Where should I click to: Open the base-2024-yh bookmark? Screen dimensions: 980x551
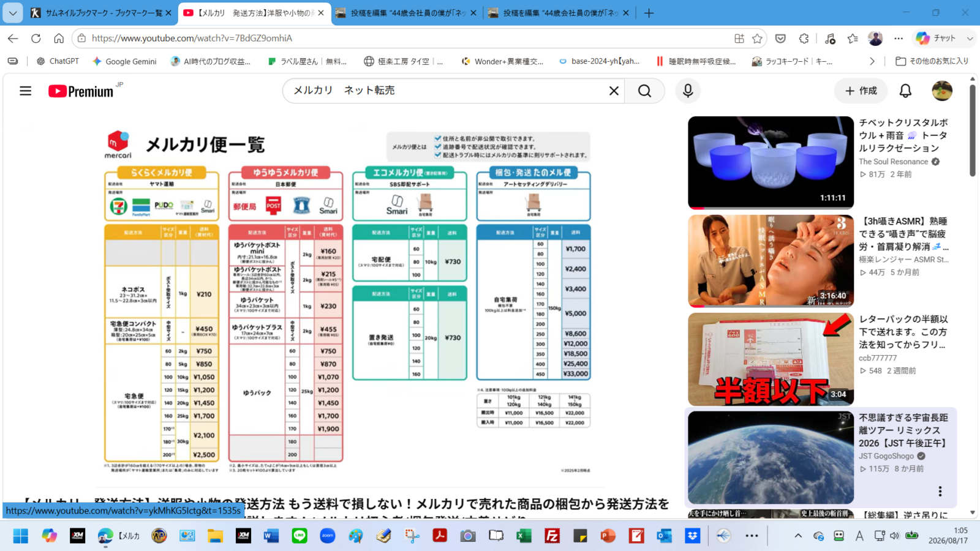599,61
